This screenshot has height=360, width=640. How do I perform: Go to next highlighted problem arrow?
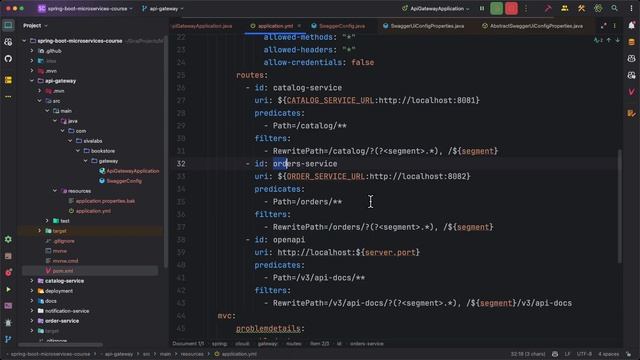click(618, 40)
